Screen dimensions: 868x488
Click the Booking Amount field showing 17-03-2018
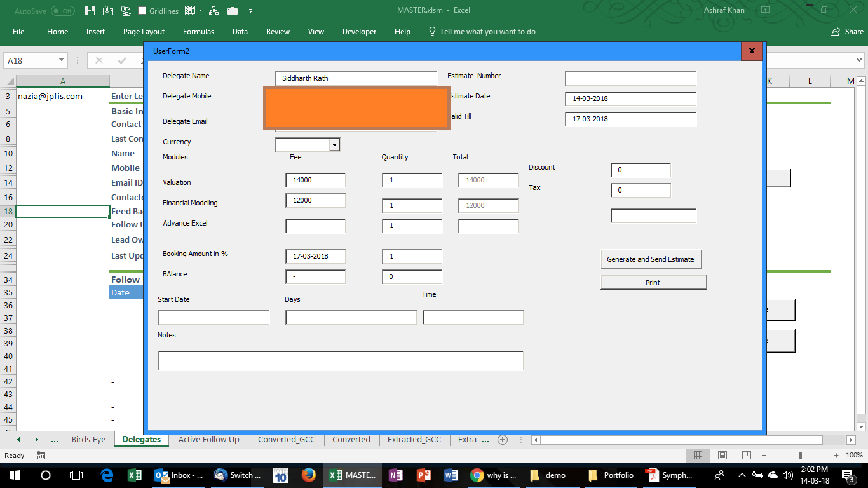[x=316, y=256]
